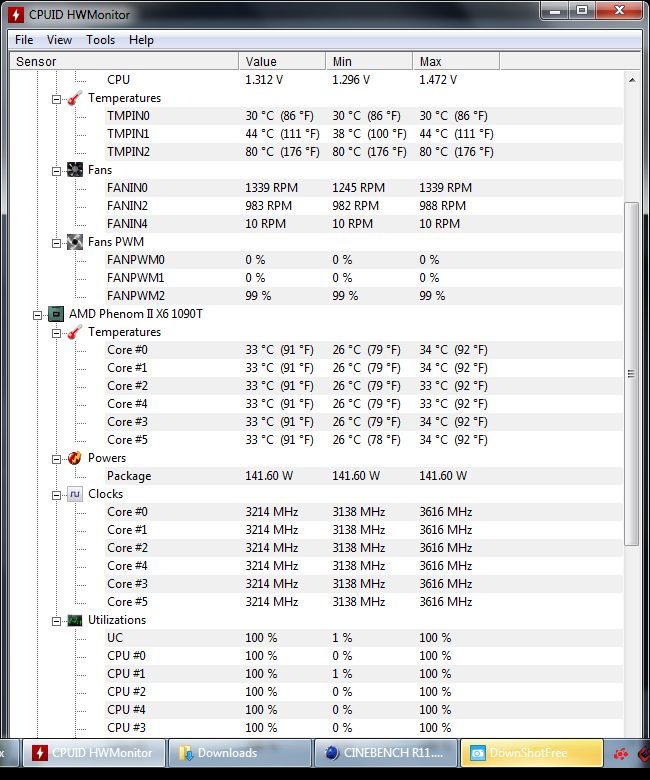
Task: Click the Downloads folder icon in the taskbar
Action: click(x=186, y=753)
